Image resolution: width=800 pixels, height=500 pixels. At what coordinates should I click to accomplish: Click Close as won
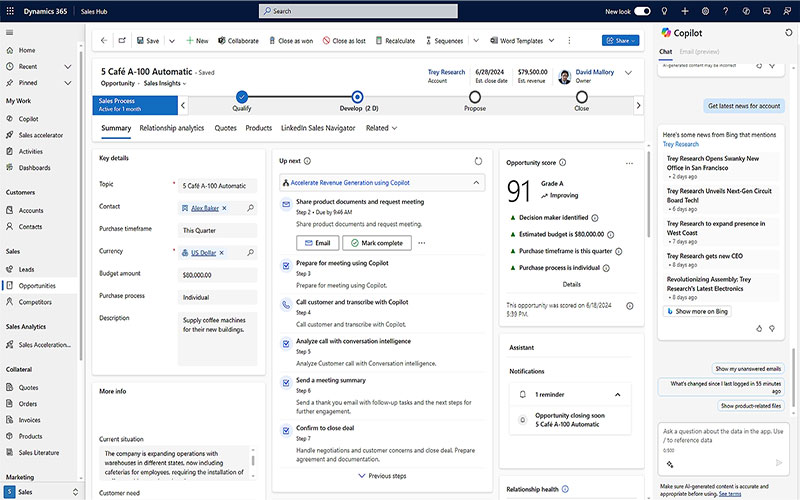[x=291, y=40]
